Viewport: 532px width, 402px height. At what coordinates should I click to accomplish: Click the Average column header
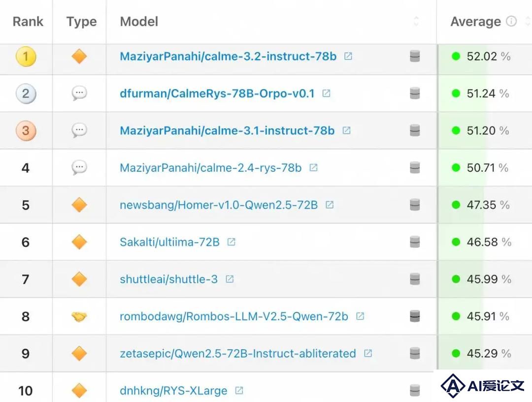[476, 22]
